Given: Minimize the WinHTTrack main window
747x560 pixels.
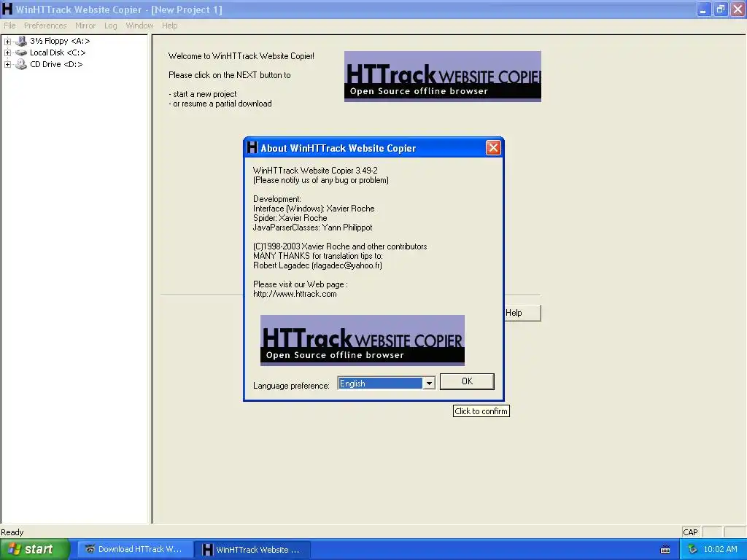Looking at the screenshot, I should (703, 9).
